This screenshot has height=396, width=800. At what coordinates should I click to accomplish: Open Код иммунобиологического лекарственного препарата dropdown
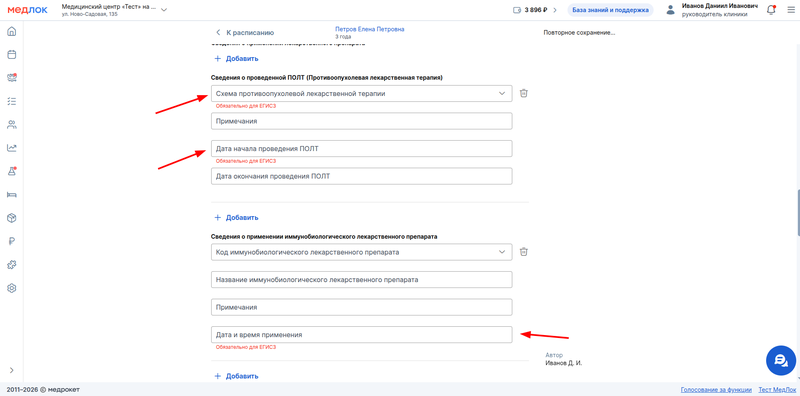click(361, 252)
